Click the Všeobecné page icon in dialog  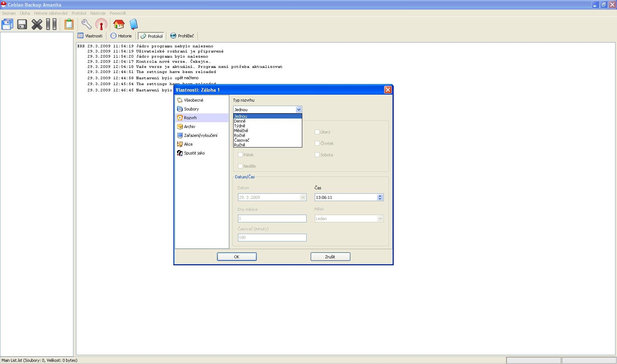click(x=180, y=100)
